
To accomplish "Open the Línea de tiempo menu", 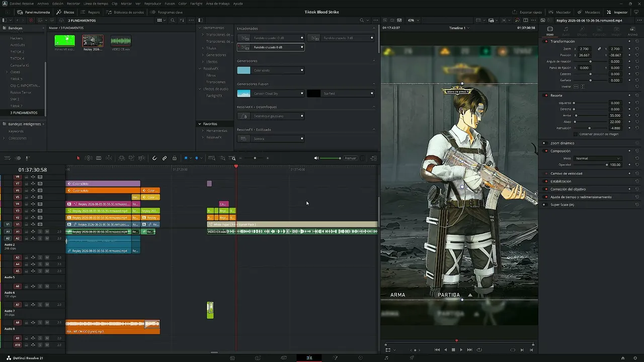I will click(96, 4).
